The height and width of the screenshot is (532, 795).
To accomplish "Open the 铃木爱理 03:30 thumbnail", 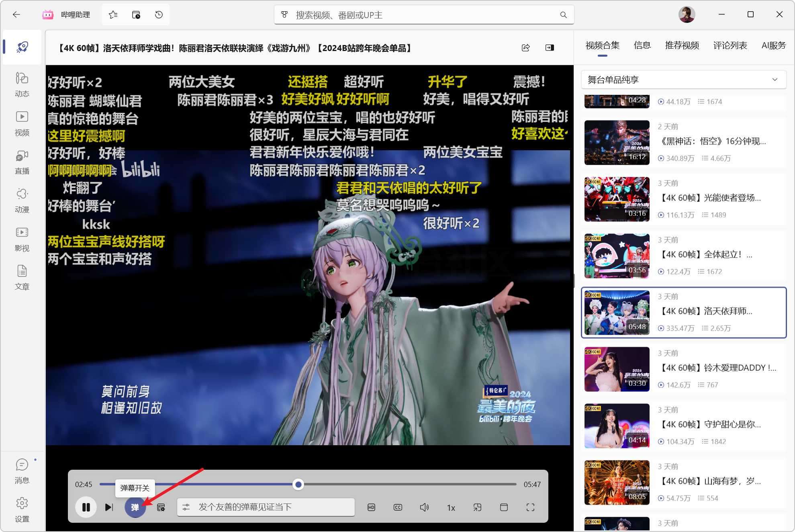I will coord(617,369).
